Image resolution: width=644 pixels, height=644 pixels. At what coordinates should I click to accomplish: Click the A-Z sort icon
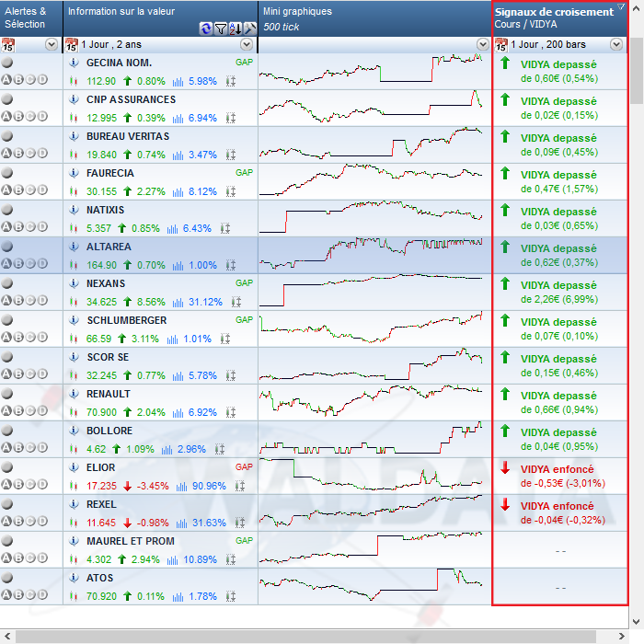coord(236,29)
